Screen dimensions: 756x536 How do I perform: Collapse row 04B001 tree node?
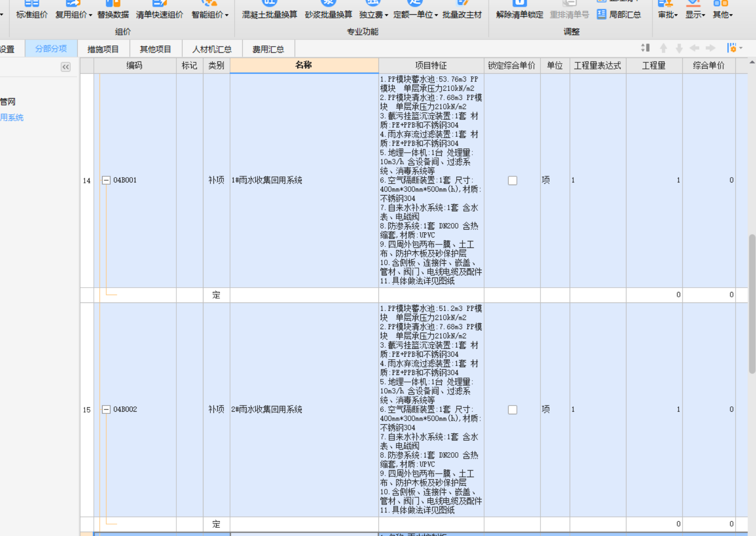[106, 180]
